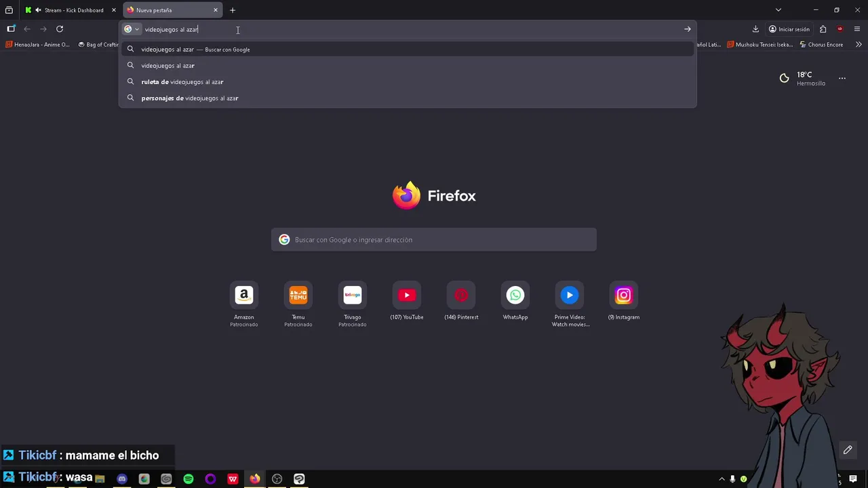Expand the list all tabs chevron
The height and width of the screenshot is (488, 868).
[778, 10]
